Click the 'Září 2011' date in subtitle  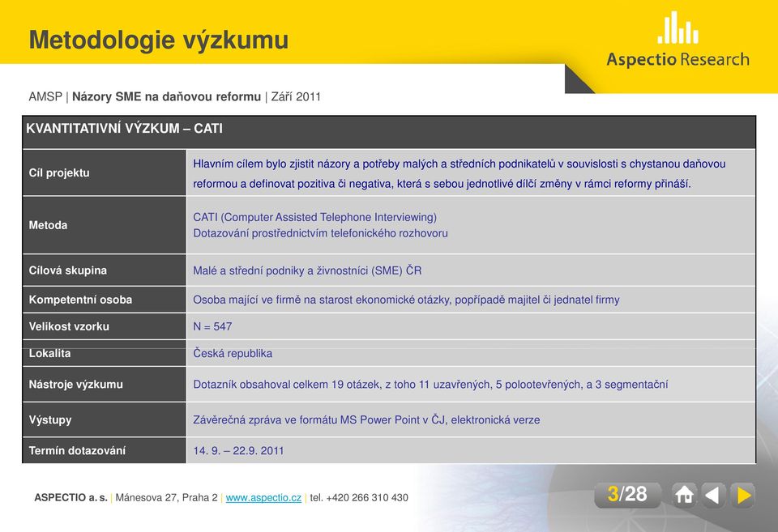(x=296, y=96)
